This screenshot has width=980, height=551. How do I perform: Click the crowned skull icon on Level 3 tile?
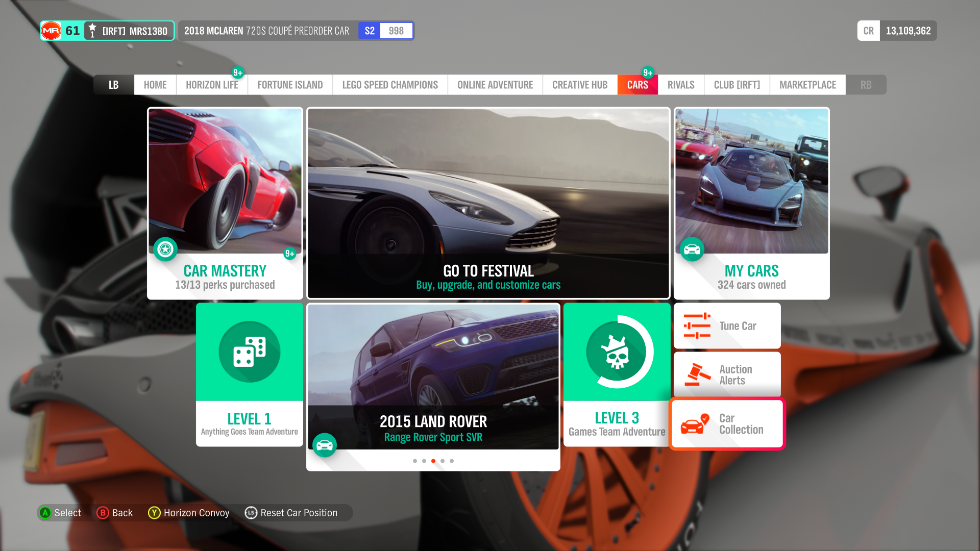(x=617, y=352)
